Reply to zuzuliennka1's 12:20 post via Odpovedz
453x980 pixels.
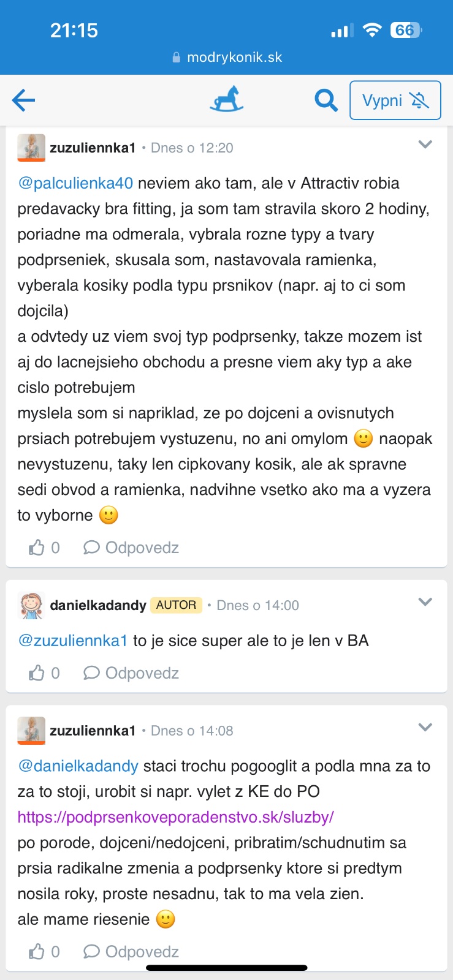coord(131,548)
